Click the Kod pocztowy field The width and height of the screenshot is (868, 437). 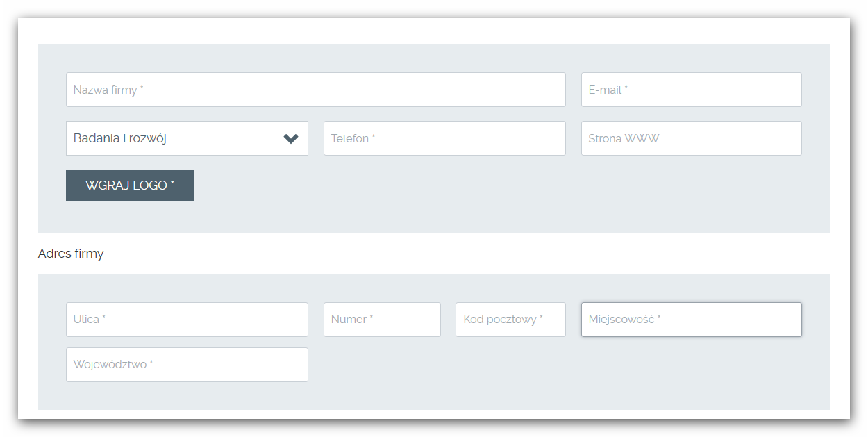pos(510,320)
